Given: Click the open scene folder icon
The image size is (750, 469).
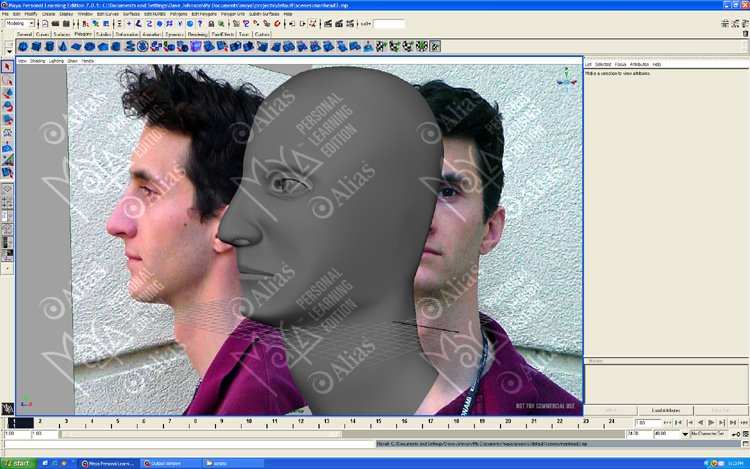Looking at the screenshot, I should point(55,23).
